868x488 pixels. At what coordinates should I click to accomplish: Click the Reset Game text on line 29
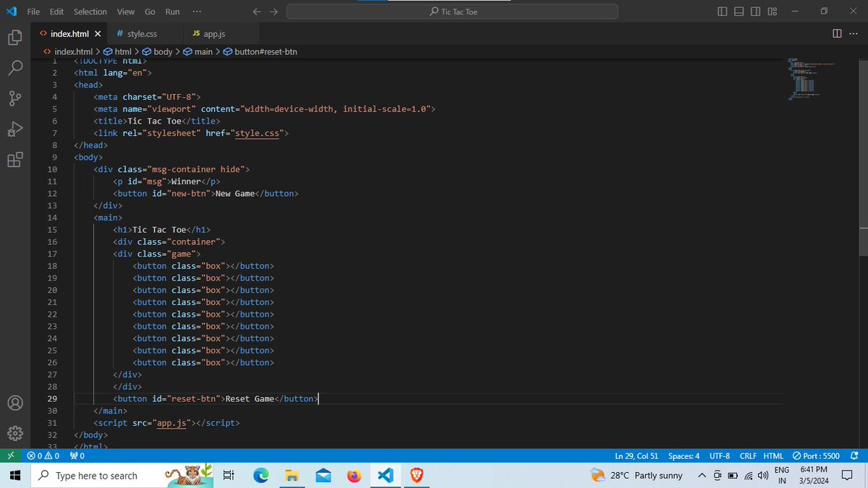click(x=250, y=399)
